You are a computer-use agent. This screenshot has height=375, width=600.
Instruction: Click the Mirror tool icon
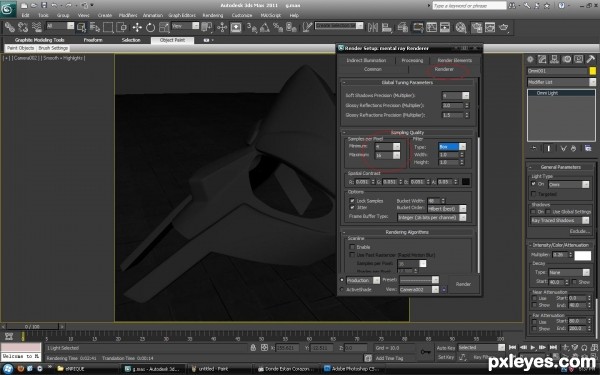point(373,28)
